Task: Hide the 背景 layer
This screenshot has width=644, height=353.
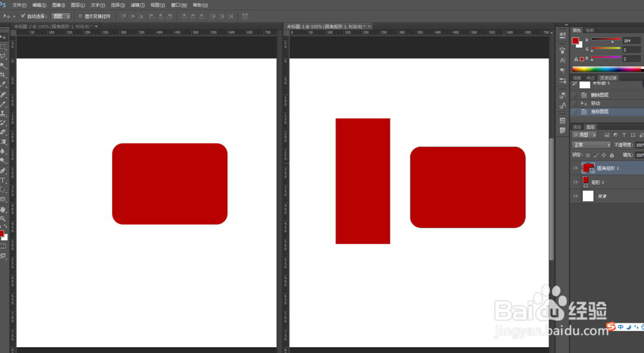Action: click(x=575, y=196)
